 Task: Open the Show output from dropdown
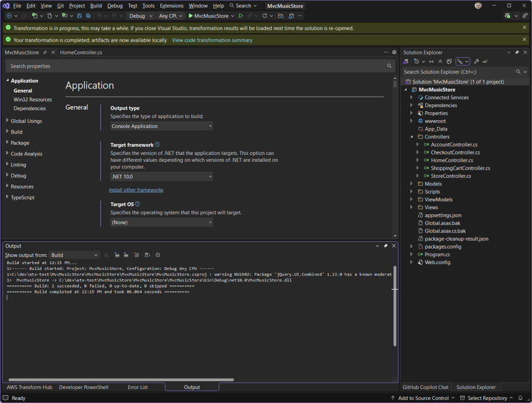tap(73, 255)
